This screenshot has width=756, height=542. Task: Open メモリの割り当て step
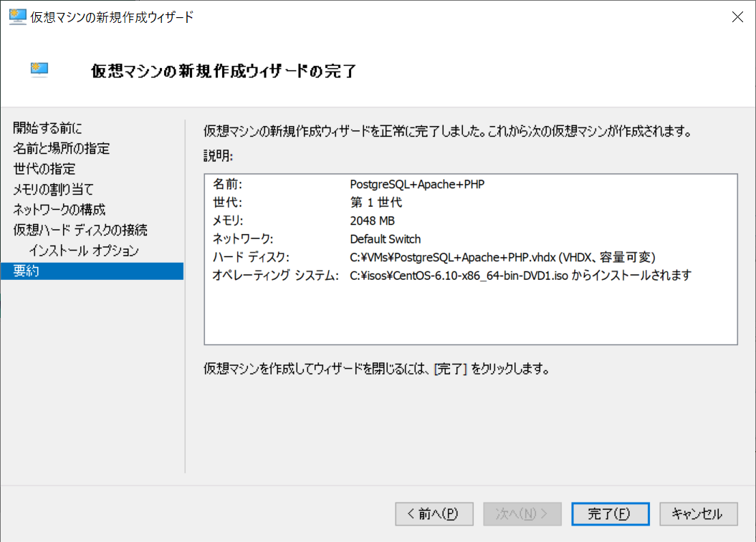[x=53, y=189]
